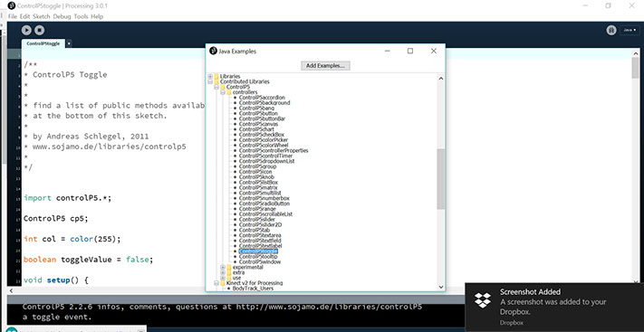Open the Screenshot Added Dropbox notification
The height and width of the screenshot is (332, 644).
[x=554, y=308]
